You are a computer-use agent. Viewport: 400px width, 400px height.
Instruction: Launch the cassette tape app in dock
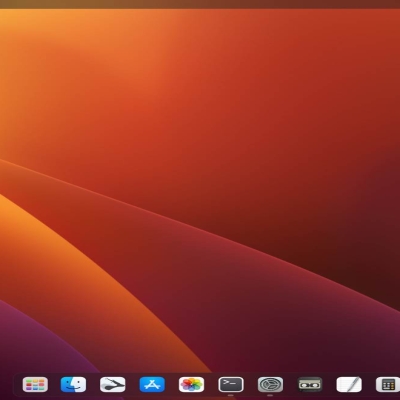(x=310, y=384)
